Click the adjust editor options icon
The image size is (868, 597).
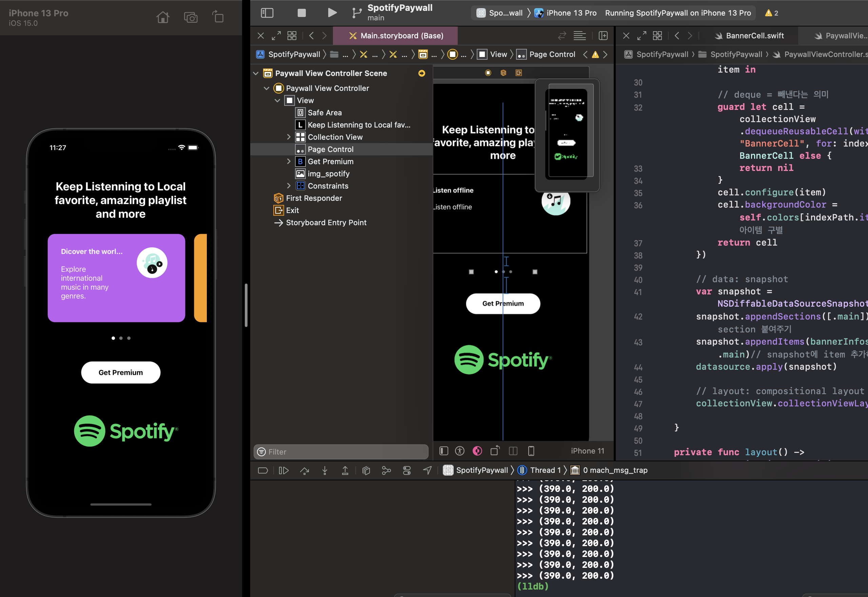(x=579, y=36)
